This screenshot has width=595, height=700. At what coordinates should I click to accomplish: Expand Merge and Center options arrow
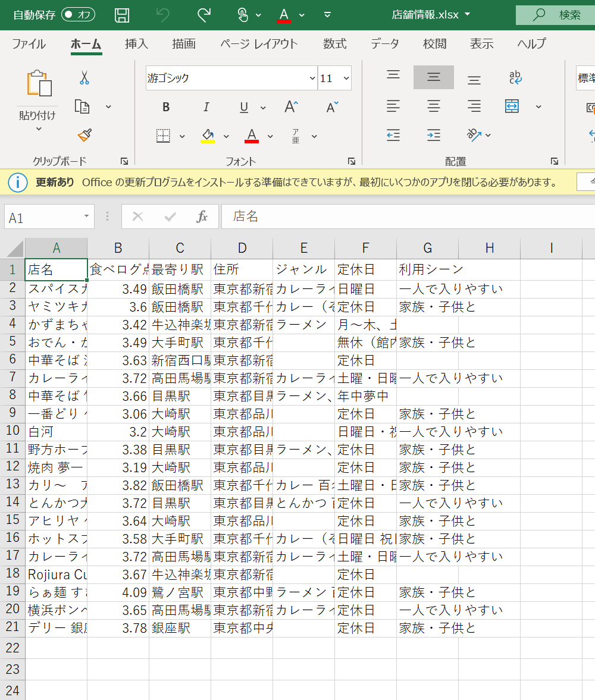coord(538,106)
